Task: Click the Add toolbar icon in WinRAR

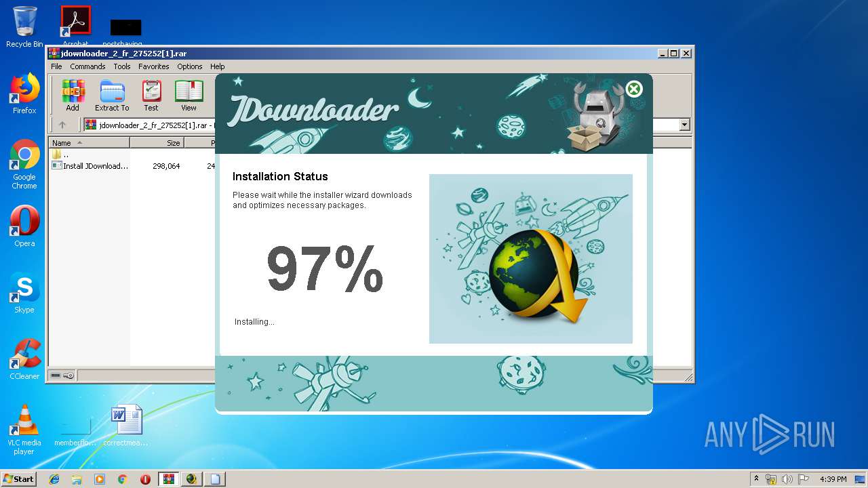Action: click(73, 96)
